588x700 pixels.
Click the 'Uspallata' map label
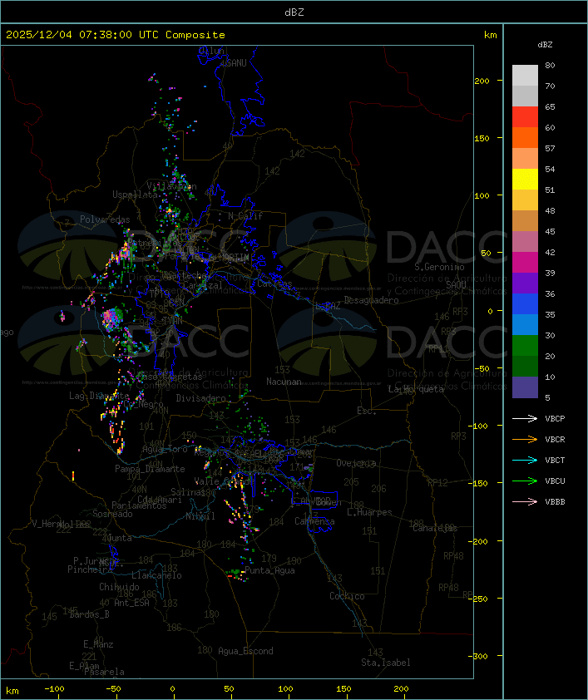click(135, 195)
